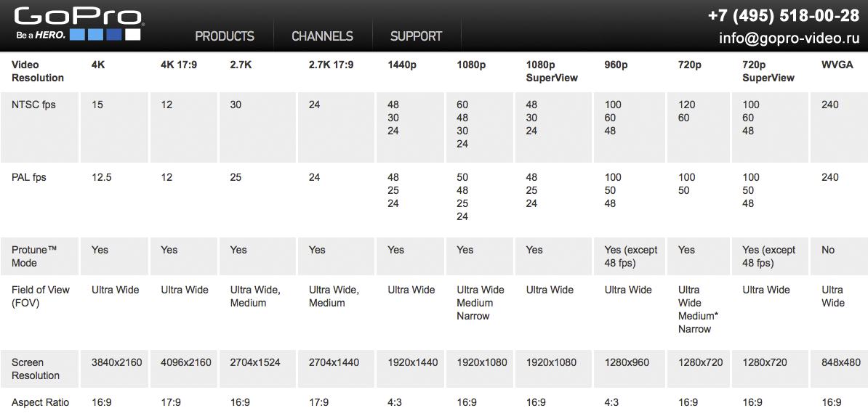
Task: Select the WVGA column header
Action: coord(837,65)
